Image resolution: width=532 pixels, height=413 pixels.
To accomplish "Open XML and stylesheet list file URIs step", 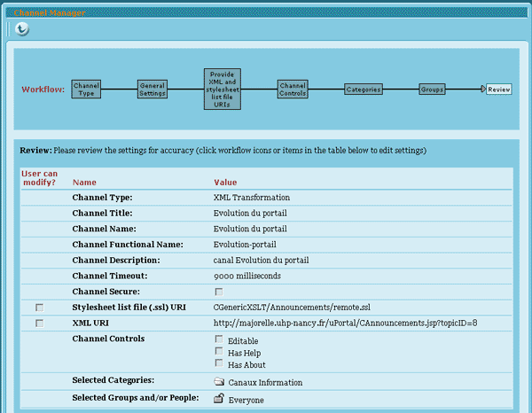I will click(x=222, y=90).
